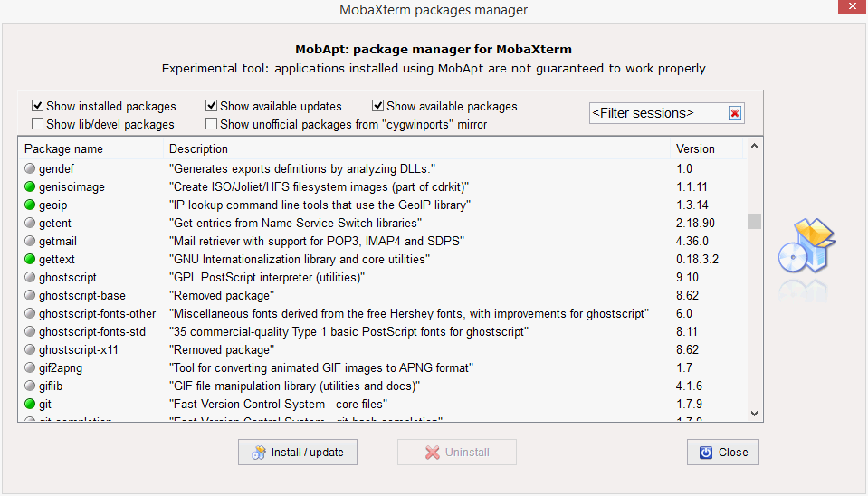Viewport: 868px width, 496px height.
Task: Enable Show lib/devel packages
Action: 38,124
